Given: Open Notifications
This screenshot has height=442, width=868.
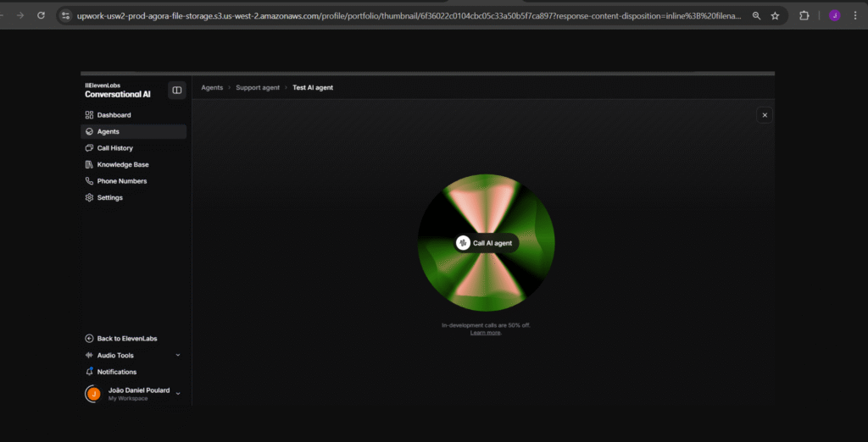Looking at the screenshot, I should pos(116,372).
